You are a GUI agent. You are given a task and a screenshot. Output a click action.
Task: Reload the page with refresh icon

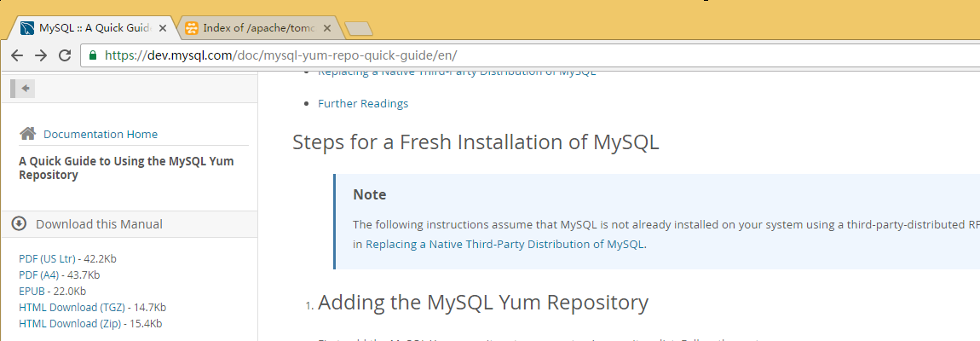65,55
